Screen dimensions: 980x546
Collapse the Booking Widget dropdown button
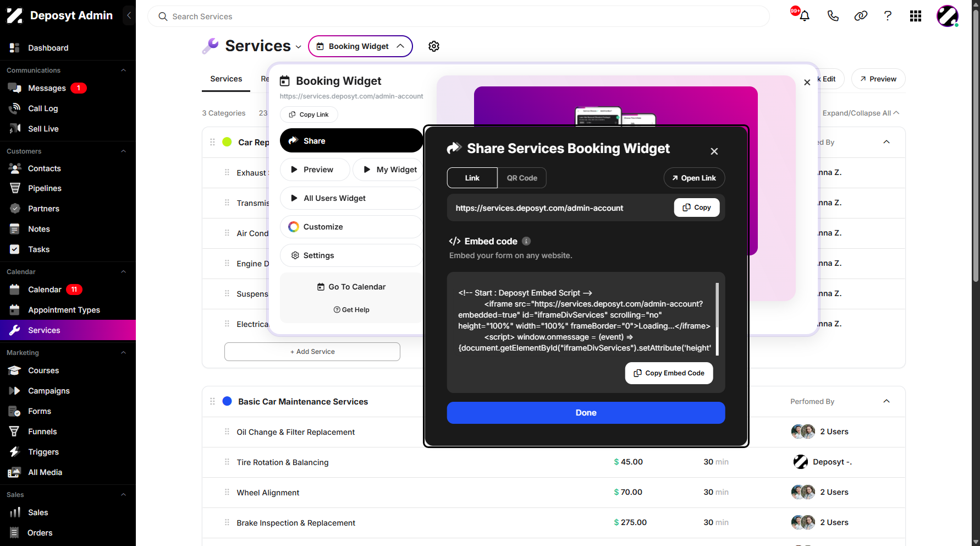[360, 46]
